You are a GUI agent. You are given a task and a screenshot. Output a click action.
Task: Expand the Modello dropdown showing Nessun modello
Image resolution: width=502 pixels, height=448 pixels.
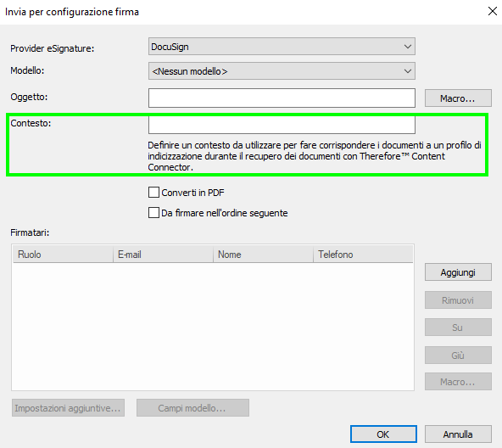(x=282, y=70)
